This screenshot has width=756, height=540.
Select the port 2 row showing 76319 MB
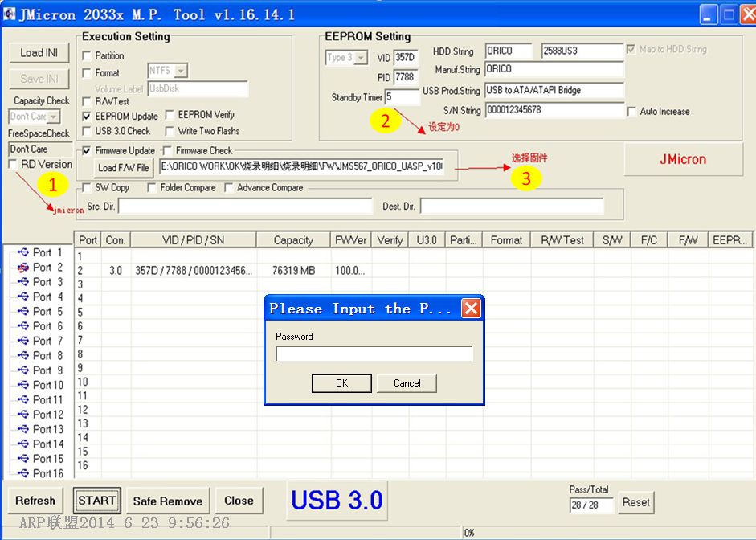click(415, 271)
